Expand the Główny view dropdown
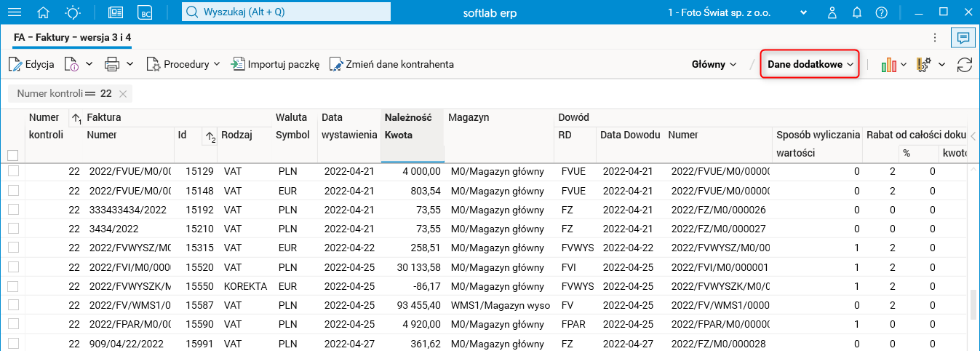 pos(714,64)
